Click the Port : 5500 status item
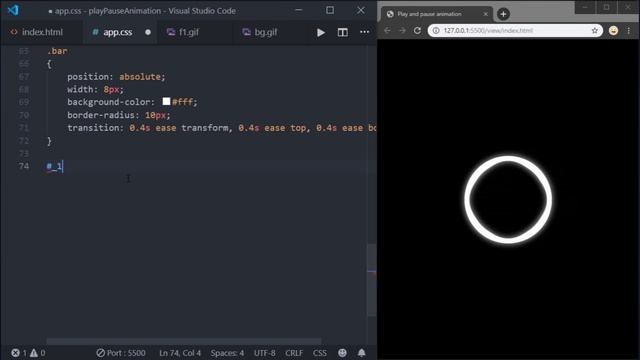Screen dimensions: 640x360 pyautogui.click(x=121, y=353)
